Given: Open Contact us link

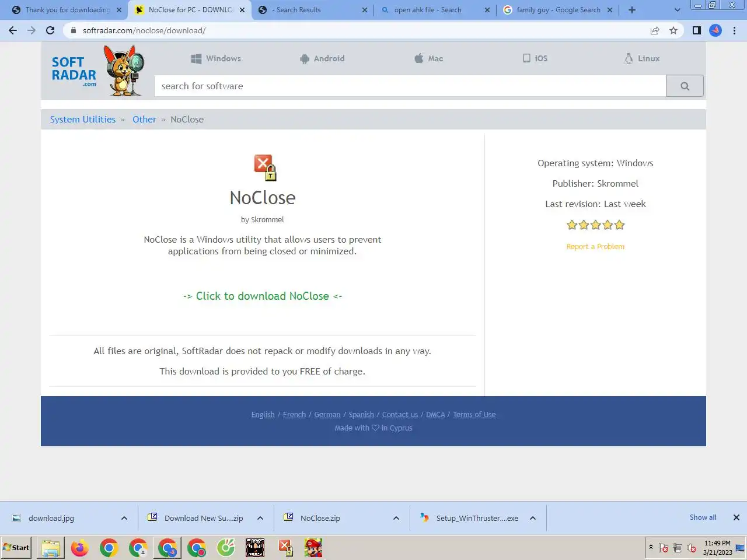Looking at the screenshot, I should coord(400,415).
